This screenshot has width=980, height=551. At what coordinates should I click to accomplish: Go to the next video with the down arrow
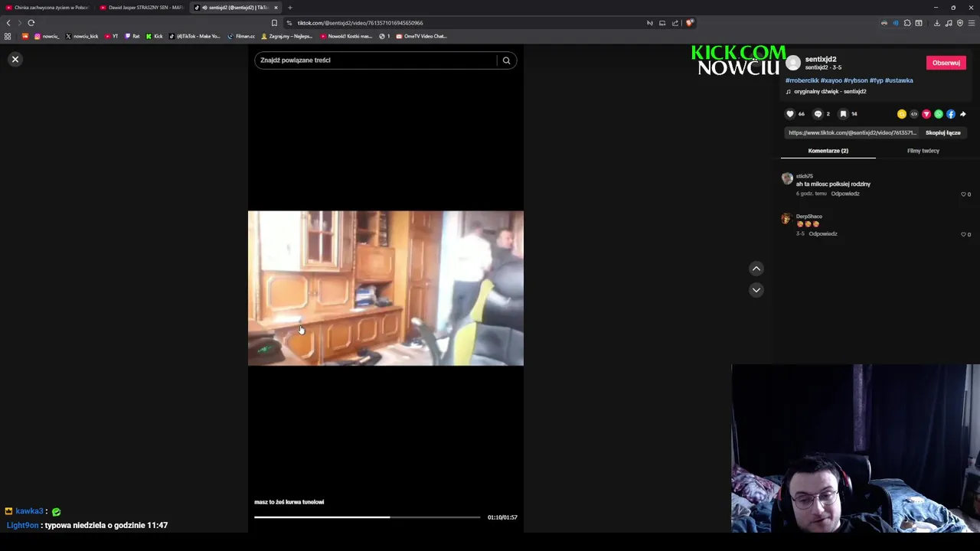756,290
